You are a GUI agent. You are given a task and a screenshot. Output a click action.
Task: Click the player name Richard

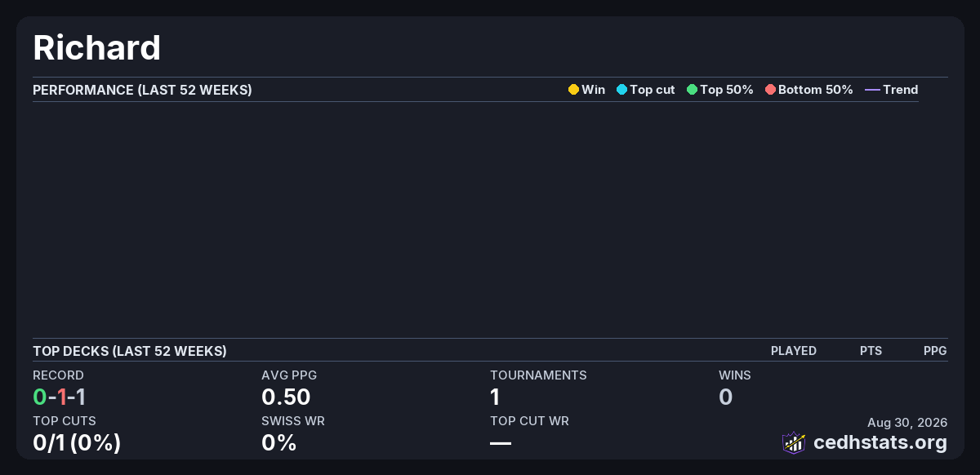pyautogui.click(x=96, y=48)
